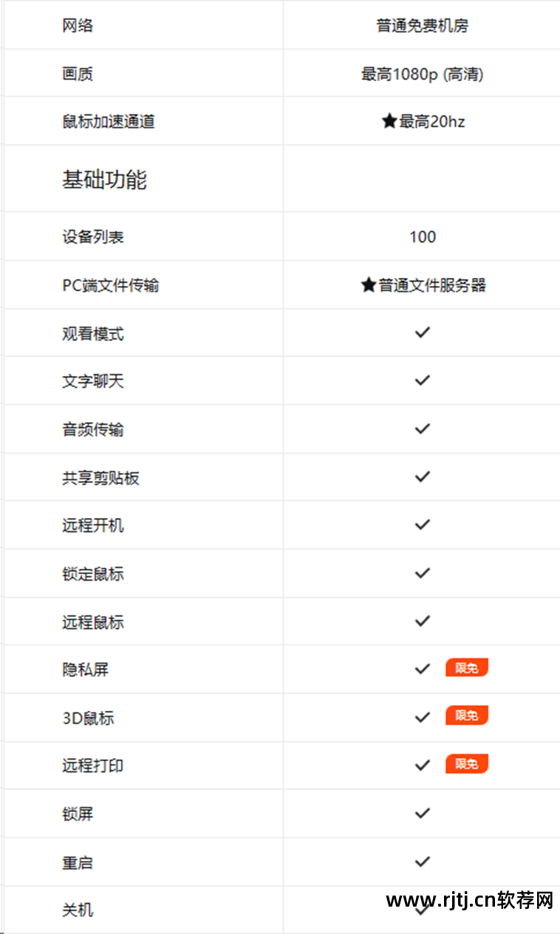The height and width of the screenshot is (934, 560).
Task: Click the checkmark in the 远程鼠标 row
Action: point(422,621)
